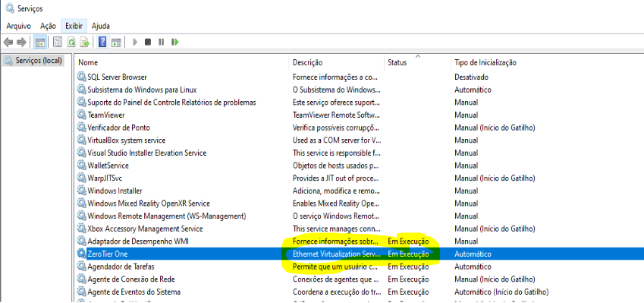The width and height of the screenshot is (644, 303).
Task: Click the Manual startup type of Windows Installer
Action: 467,191
